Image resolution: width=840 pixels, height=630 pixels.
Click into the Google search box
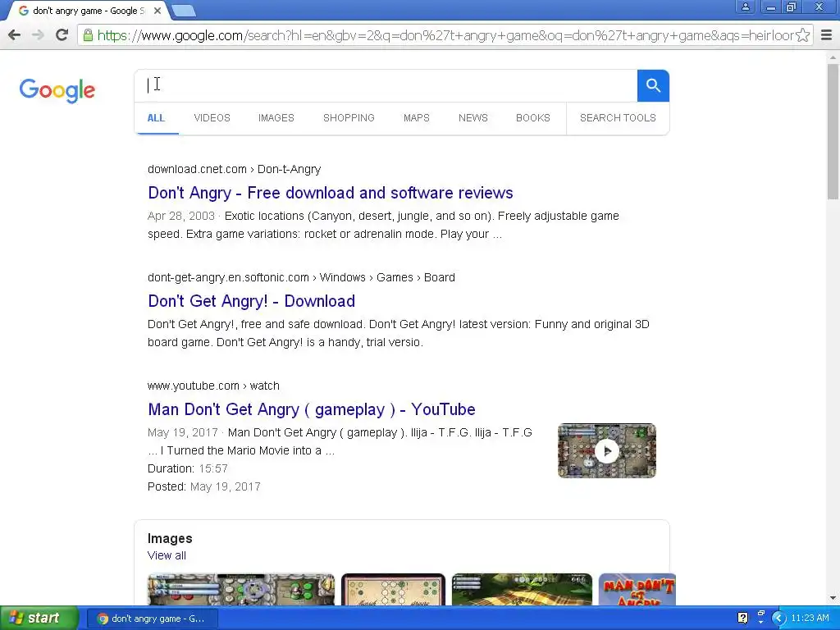386,85
